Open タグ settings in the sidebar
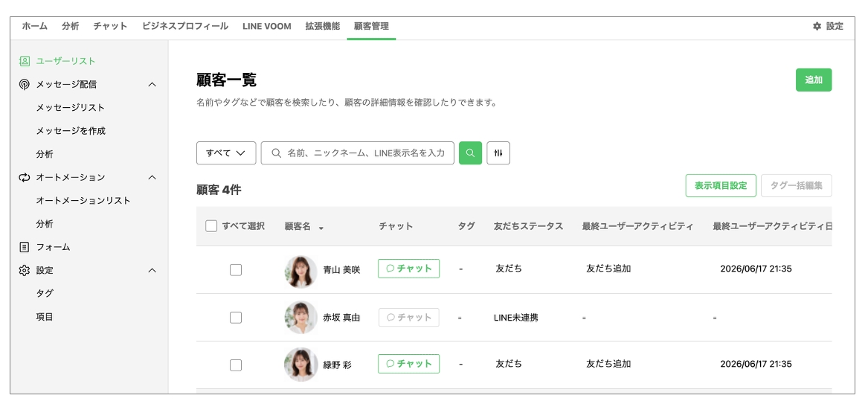The width and height of the screenshot is (868, 404). tap(45, 294)
